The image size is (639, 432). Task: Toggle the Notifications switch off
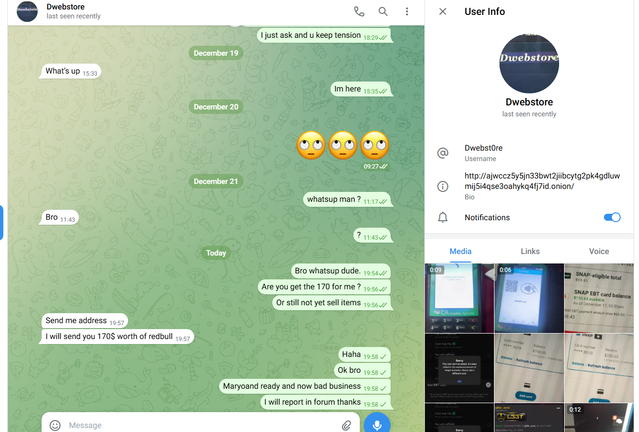(x=612, y=217)
